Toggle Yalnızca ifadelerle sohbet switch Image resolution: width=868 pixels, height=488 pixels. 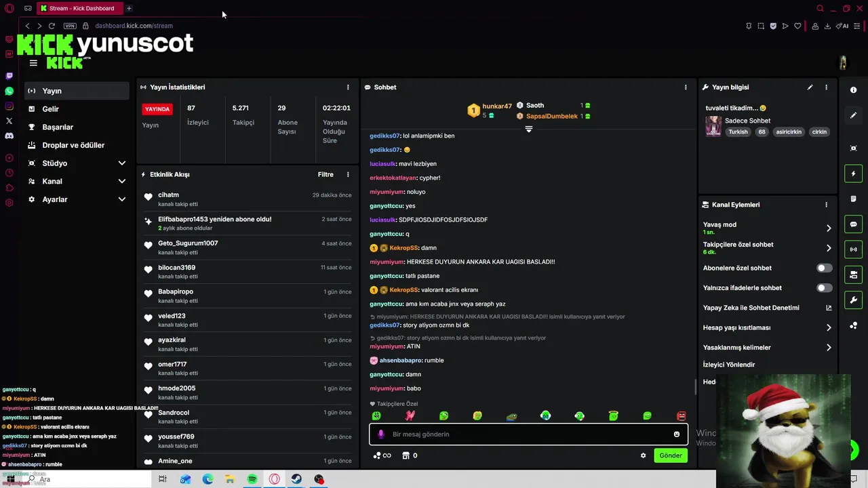pyautogui.click(x=824, y=288)
